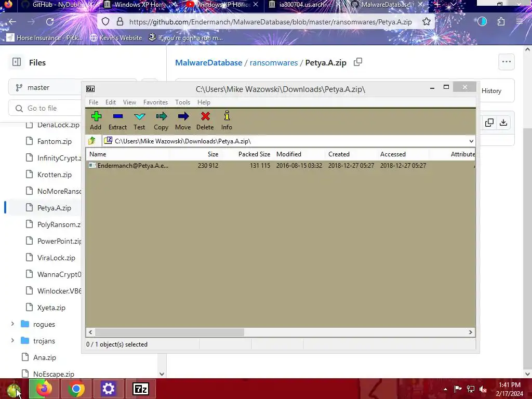532x399 pixels.
Task: Click the Extract toolbar icon
Action: 118,116
